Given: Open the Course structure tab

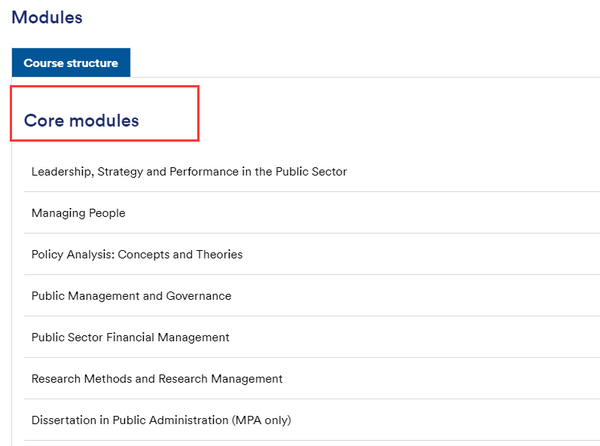Looking at the screenshot, I should [71, 62].
